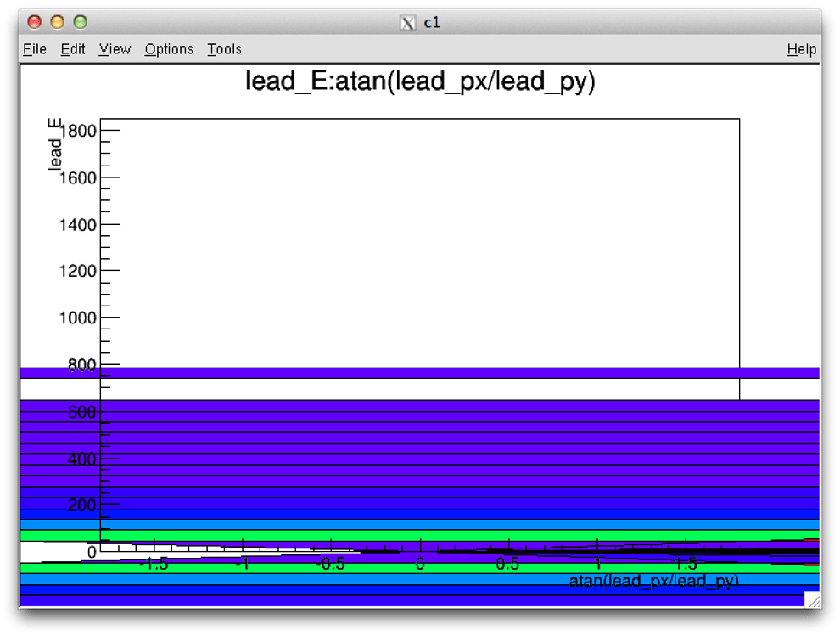Click the vertical y-axis line with tick marks

[101, 255]
